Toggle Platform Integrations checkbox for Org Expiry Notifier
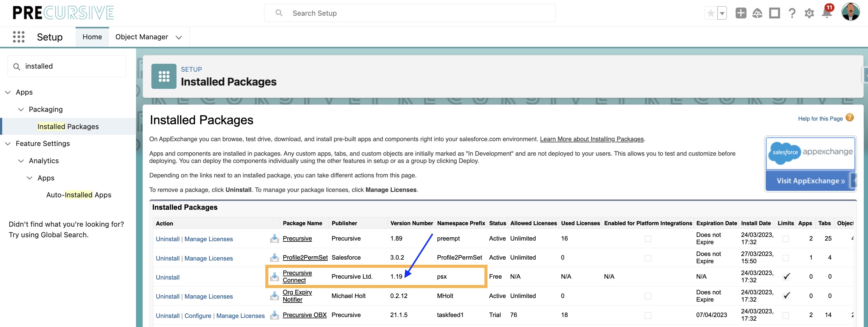The height and width of the screenshot is (327, 868). click(x=648, y=296)
